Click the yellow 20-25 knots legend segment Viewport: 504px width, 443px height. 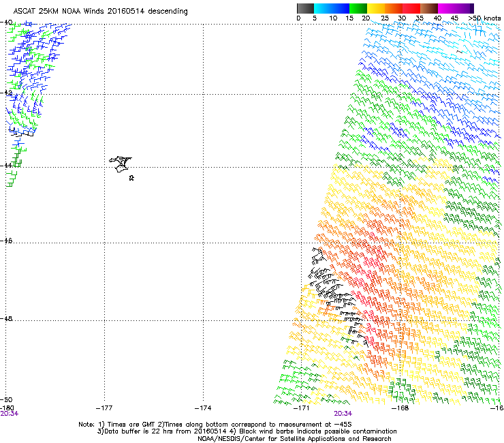click(376, 8)
